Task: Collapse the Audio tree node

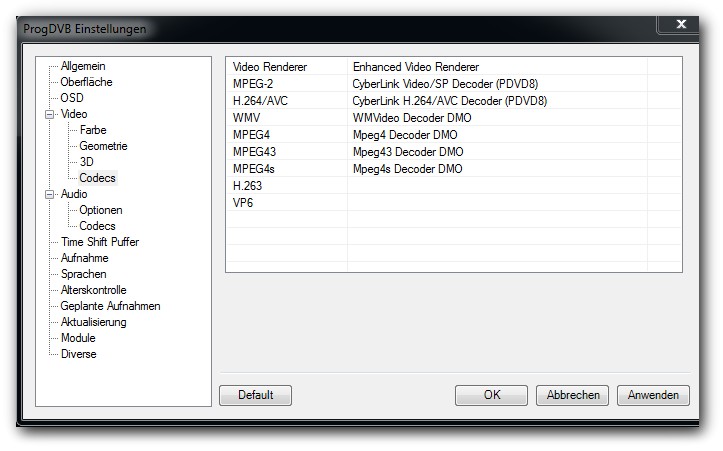Action: point(49,194)
